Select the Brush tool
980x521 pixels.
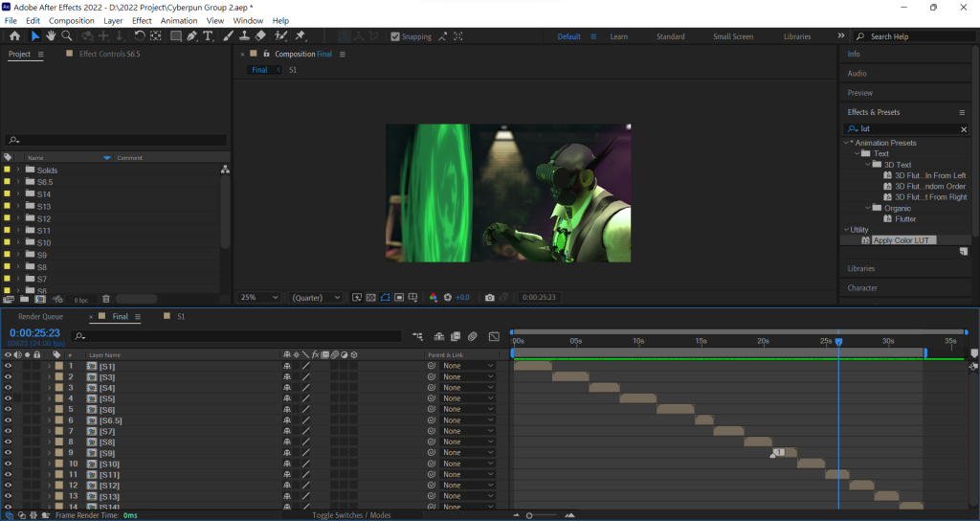(229, 36)
